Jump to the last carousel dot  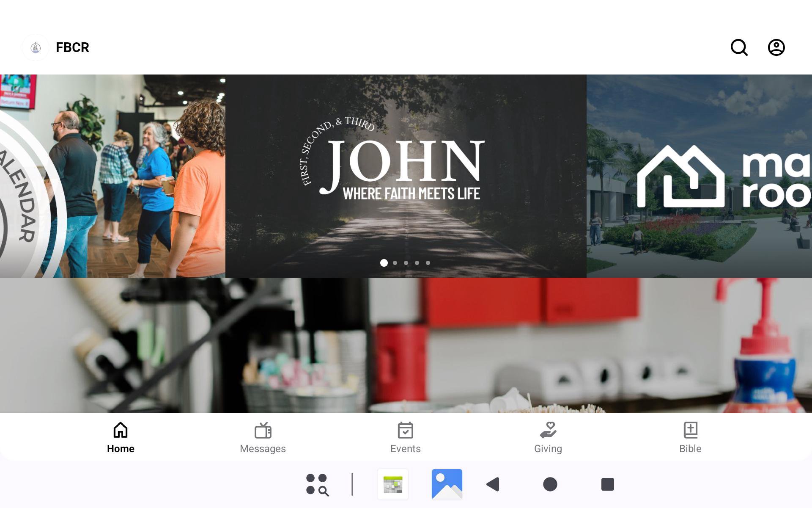428,263
